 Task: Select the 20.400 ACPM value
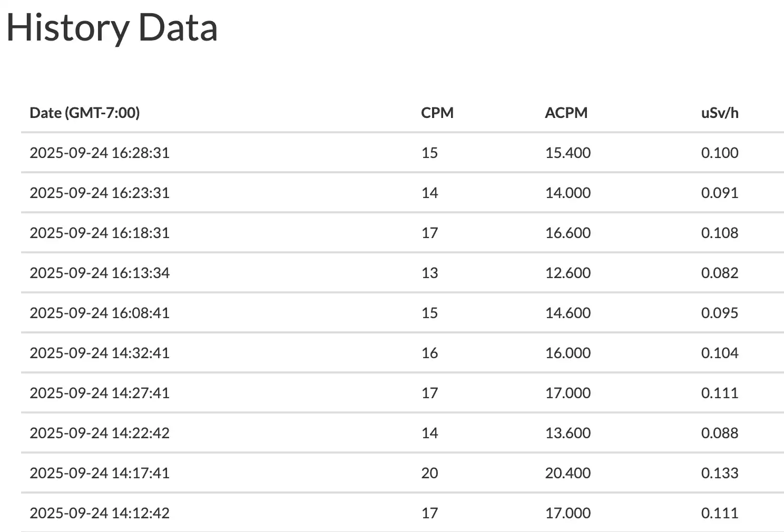tap(568, 473)
